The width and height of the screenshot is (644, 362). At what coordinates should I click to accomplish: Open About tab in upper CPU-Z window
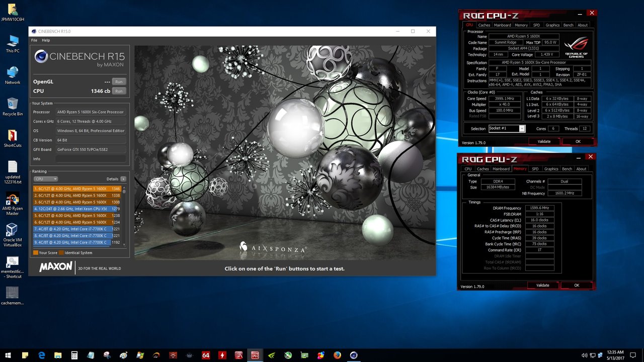click(583, 25)
